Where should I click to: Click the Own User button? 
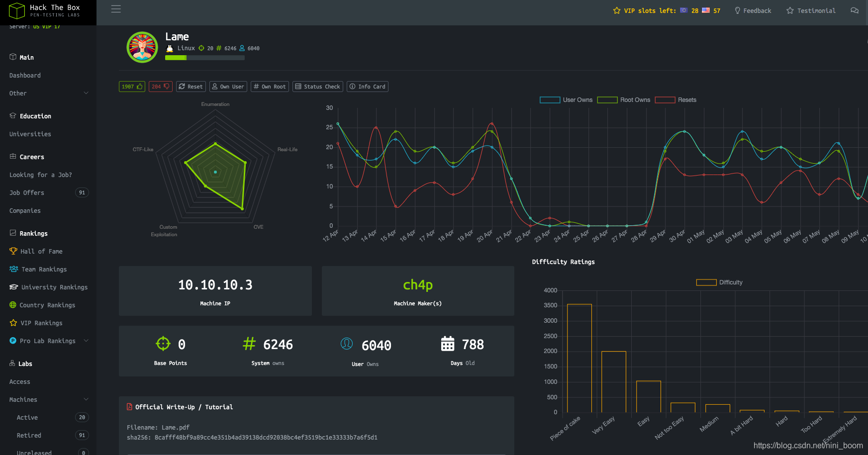coord(228,87)
